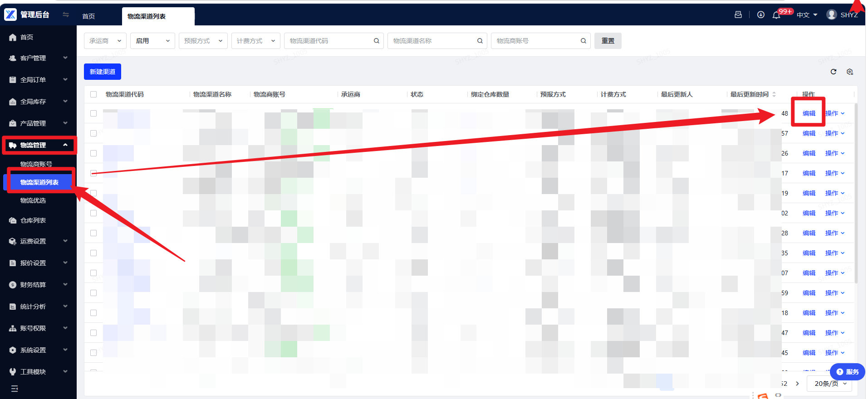Screen dimensions: 868x399
Task: Click the 重置 reset button
Action: (x=608, y=41)
